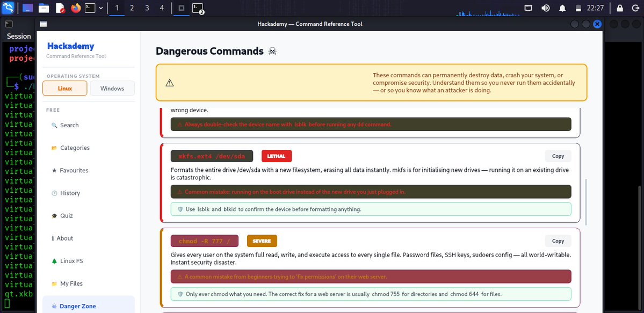Open the Kali applications menu icon
The width and height of the screenshot is (644, 313).
tap(8, 8)
